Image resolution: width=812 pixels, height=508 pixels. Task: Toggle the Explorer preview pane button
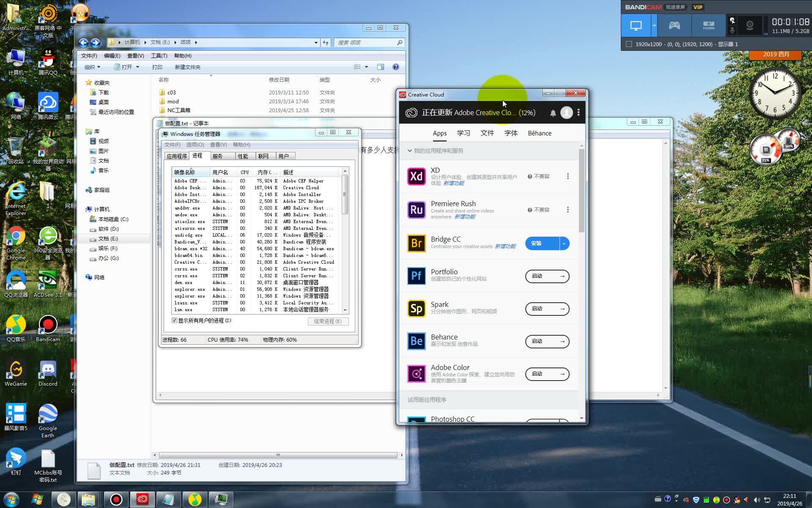click(380, 67)
